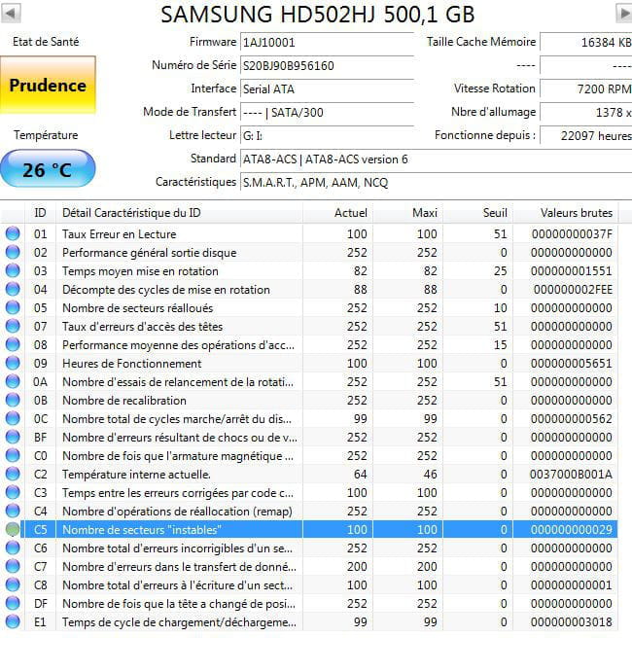Click the status icon of row 08
The image size is (632, 672).
pyautogui.click(x=13, y=344)
